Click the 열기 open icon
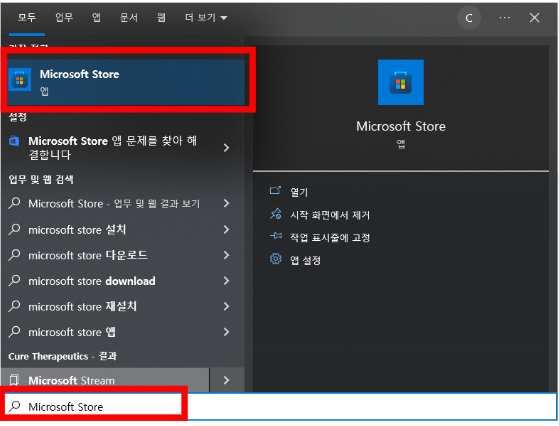 coord(275,191)
